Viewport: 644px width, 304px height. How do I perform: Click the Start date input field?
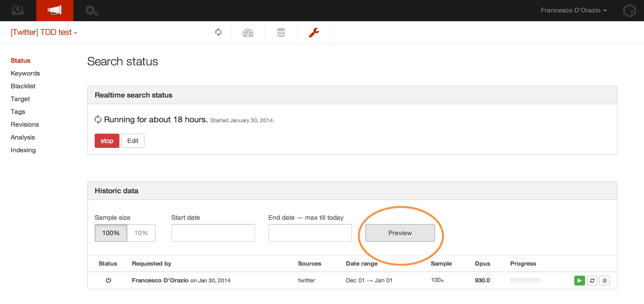(213, 233)
